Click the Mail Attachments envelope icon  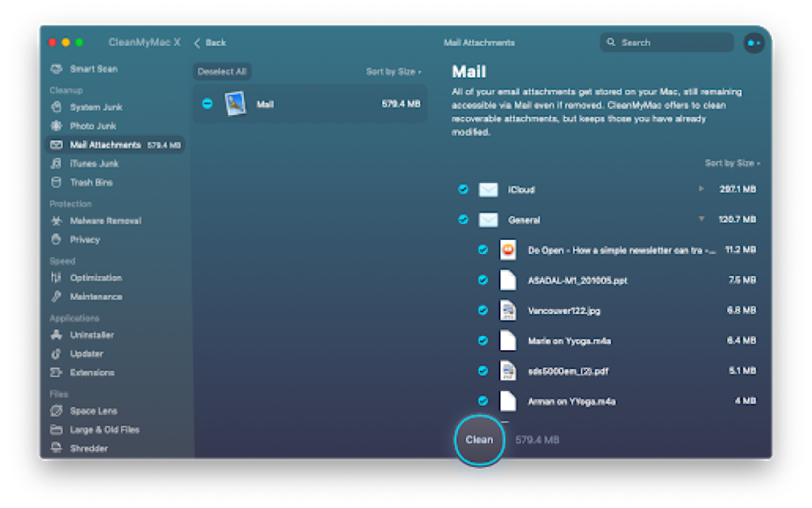57,144
